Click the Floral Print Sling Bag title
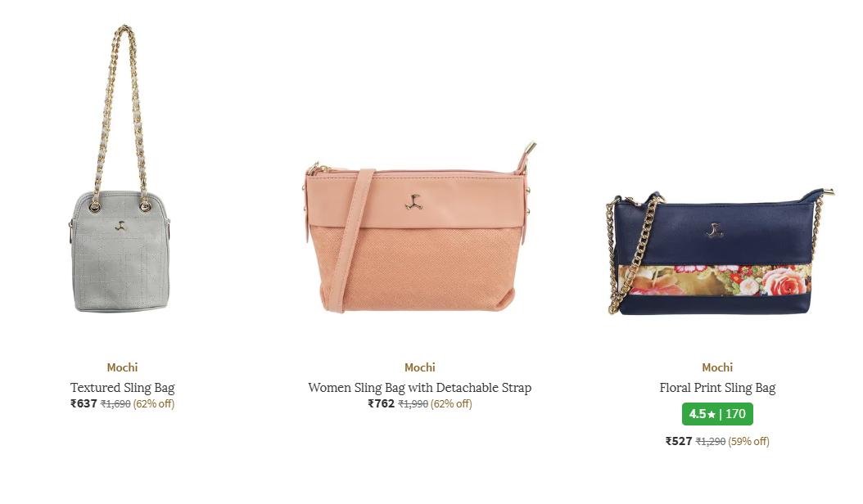 click(x=717, y=387)
